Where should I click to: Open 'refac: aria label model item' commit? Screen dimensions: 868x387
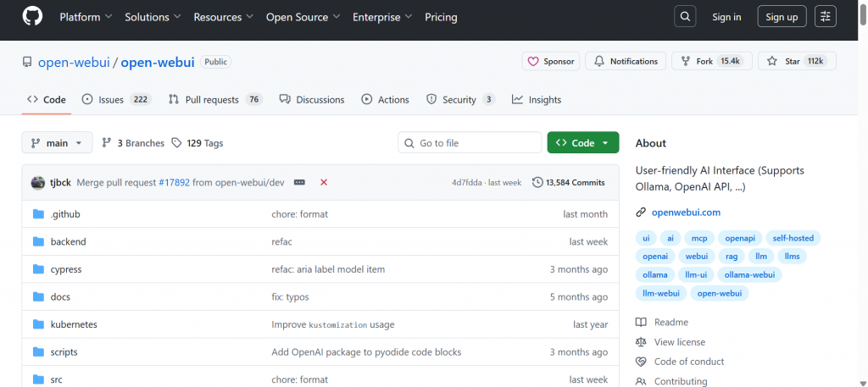328,269
